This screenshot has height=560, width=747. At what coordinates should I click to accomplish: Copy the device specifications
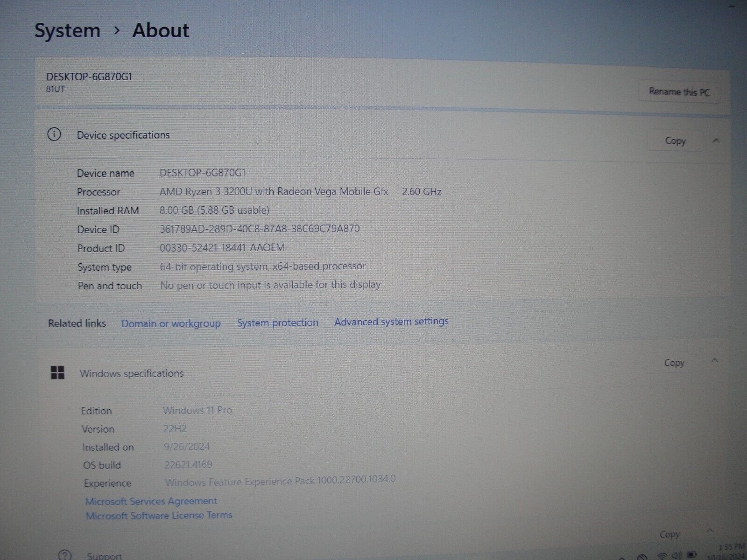click(x=675, y=140)
